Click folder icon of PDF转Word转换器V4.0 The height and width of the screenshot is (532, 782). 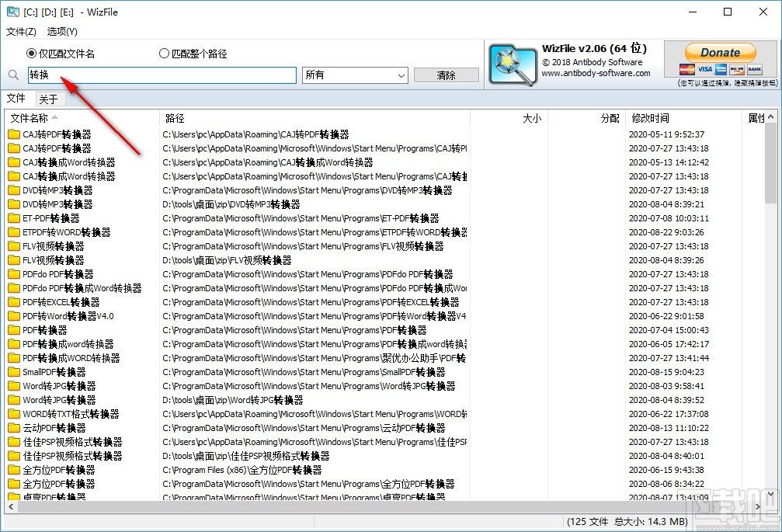click(14, 316)
